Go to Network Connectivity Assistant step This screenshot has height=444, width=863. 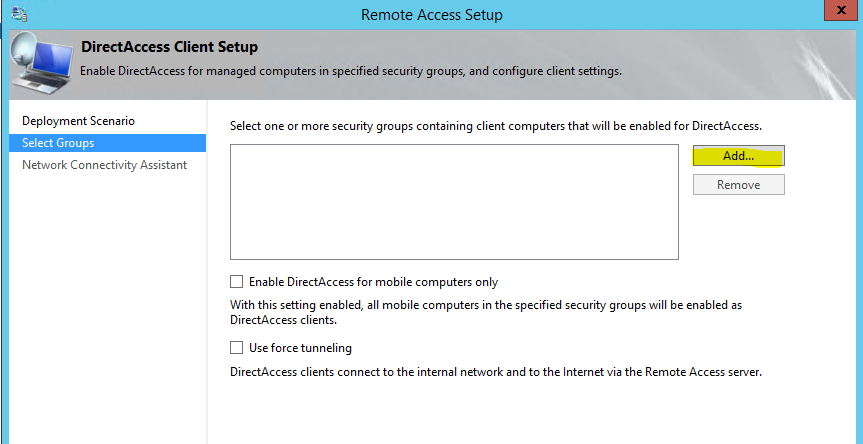click(x=105, y=165)
